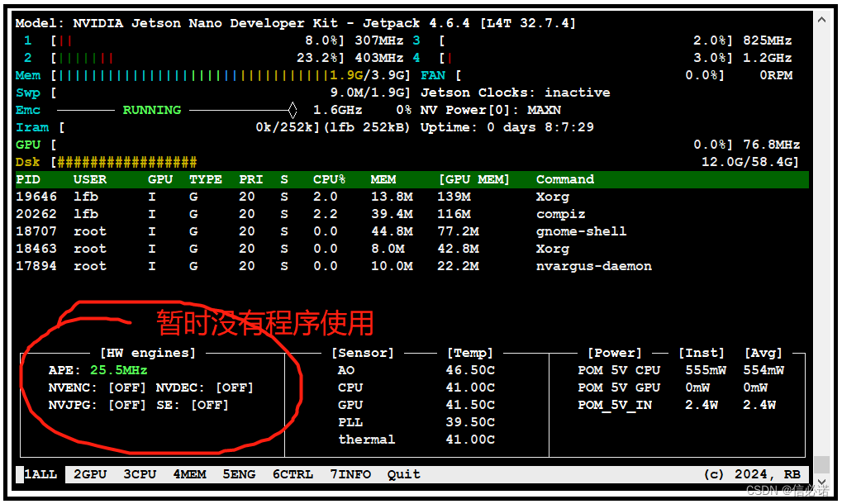Click the POM 5V GPU label
The image size is (842, 504).
(619, 388)
